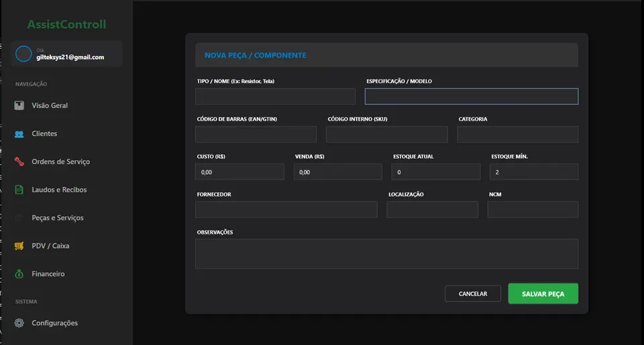Image resolution: width=644 pixels, height=345 pixels.
Task: Click the Localização input field
Action: [x=433, y=210]
